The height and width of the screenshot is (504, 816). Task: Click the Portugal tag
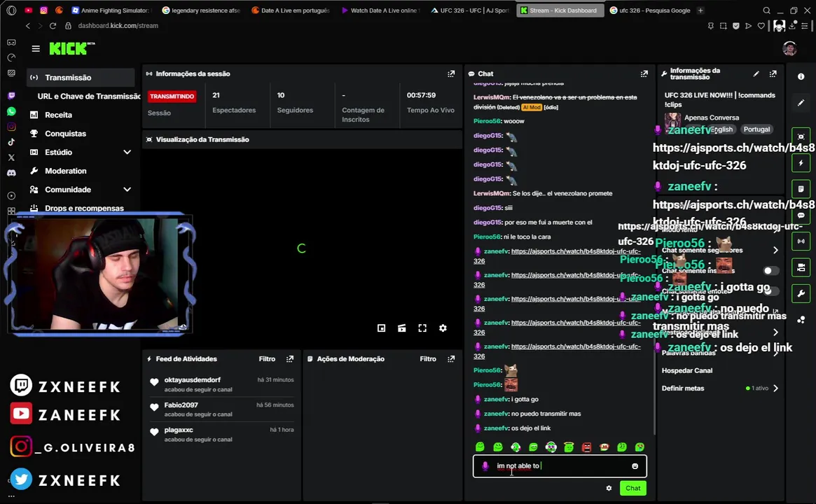click(x=756, y=129)
